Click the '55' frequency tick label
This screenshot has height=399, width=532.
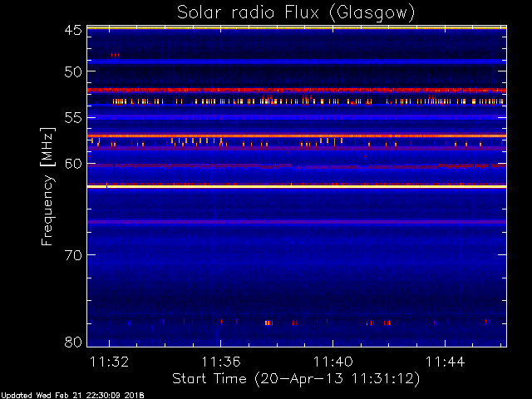(73, 118)
